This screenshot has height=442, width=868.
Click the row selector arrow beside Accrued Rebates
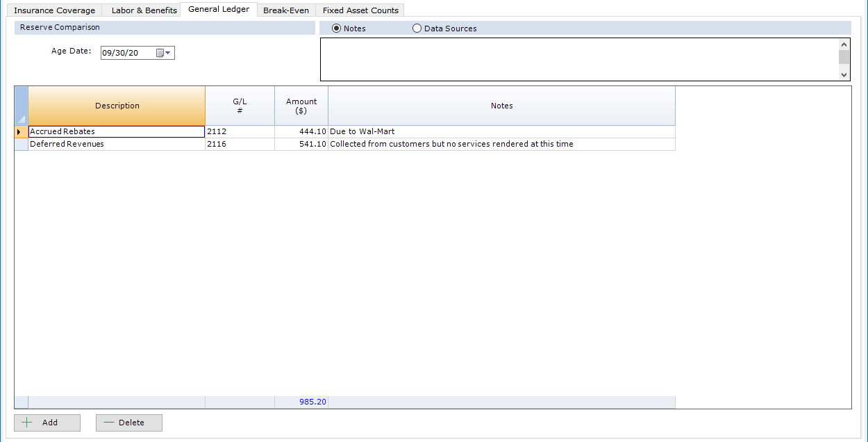point(20,131)
